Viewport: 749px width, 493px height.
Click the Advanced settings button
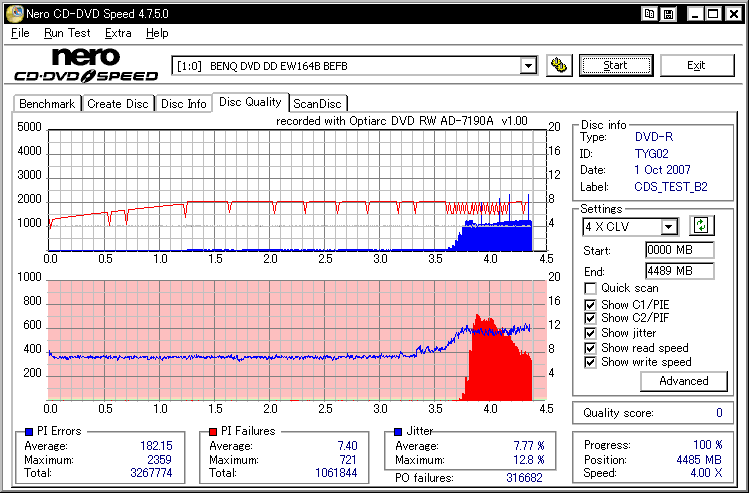(684, 381)
